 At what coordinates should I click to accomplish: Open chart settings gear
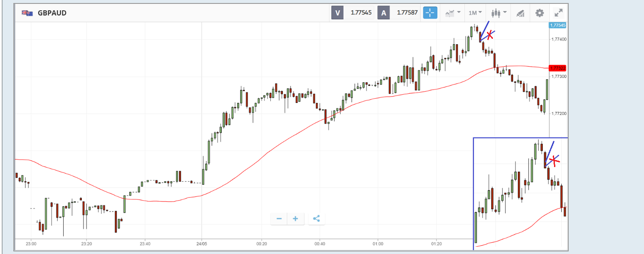tap(539, 13)
